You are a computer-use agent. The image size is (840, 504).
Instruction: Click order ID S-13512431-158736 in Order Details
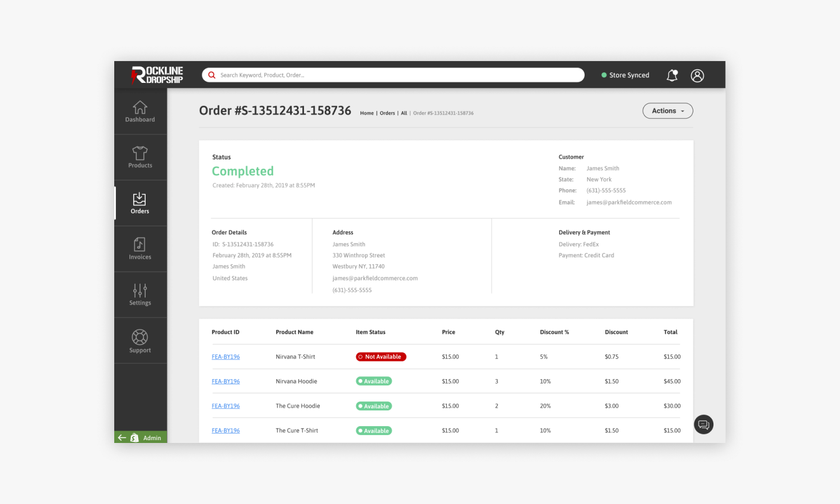pyautogui.click(x=248, y=244)
